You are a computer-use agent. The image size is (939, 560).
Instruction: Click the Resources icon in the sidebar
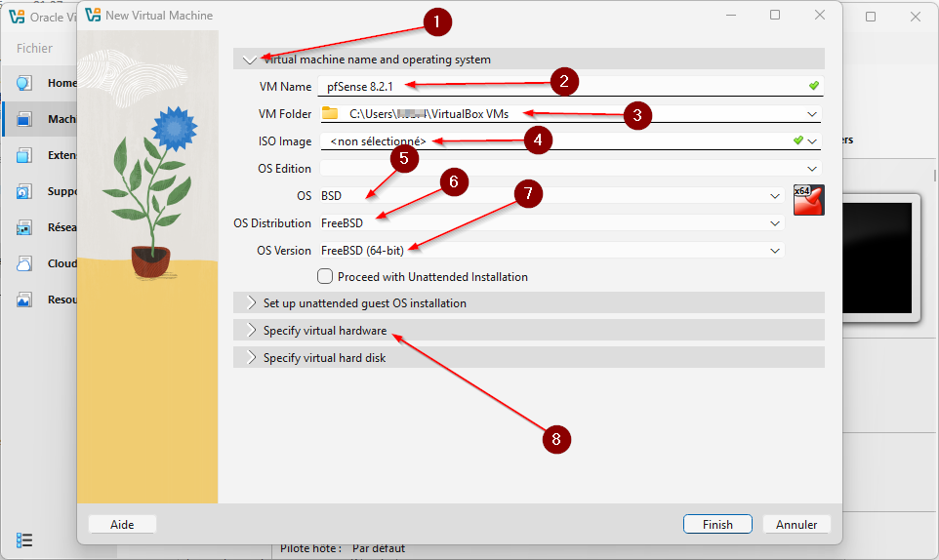(x=23, y=300)
